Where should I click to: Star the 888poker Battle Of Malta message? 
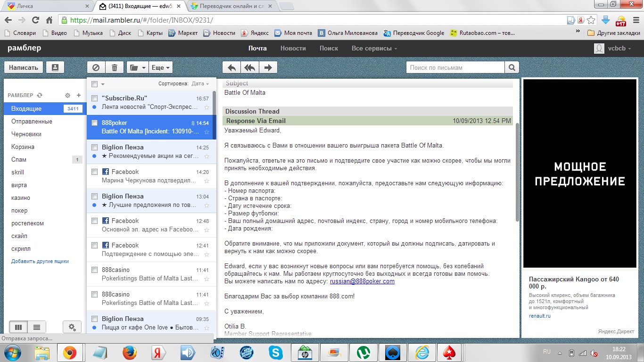click(206, 132)
